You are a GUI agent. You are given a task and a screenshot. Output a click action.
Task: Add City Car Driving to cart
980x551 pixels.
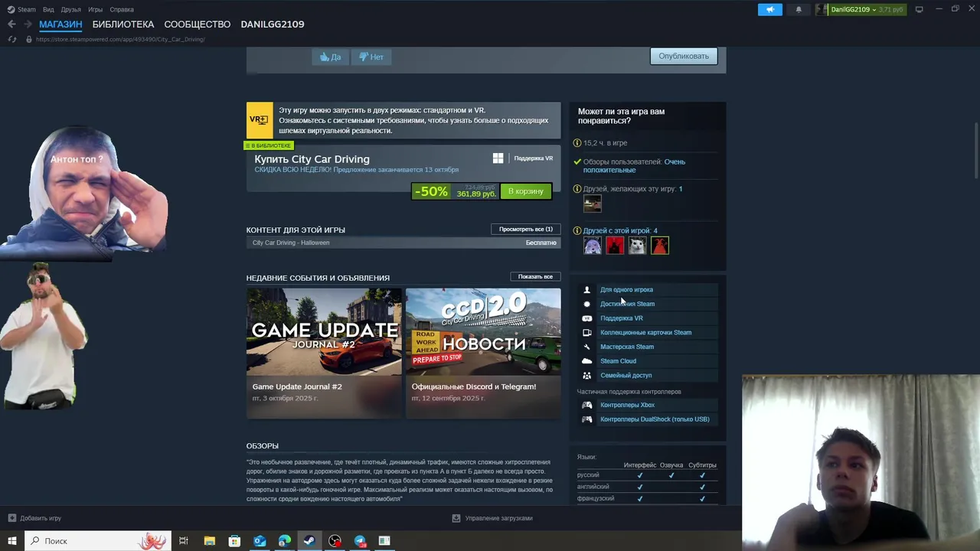pos(526,191)
